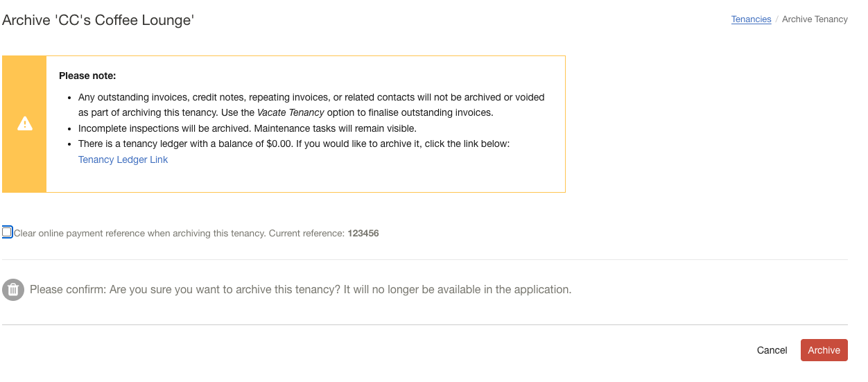Click the 'Please note:' heading
The width and height of the screenshot is (868, 382).
tap(87, 76)
